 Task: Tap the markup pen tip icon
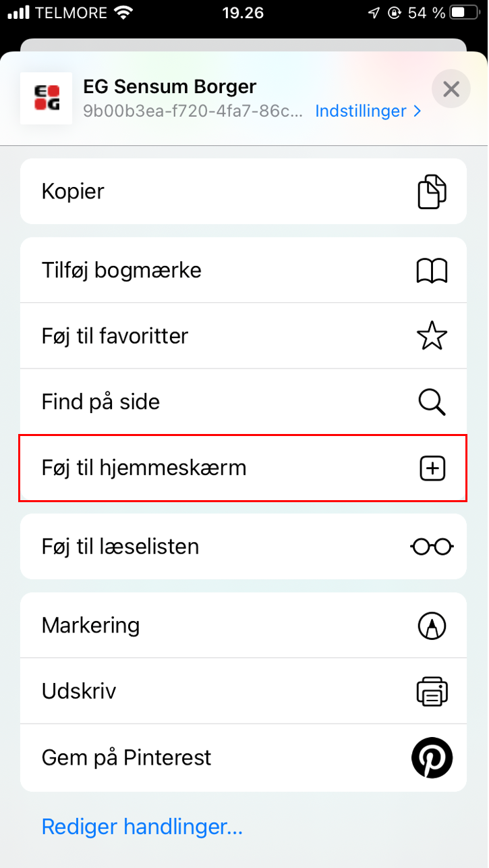click(432, 626)
